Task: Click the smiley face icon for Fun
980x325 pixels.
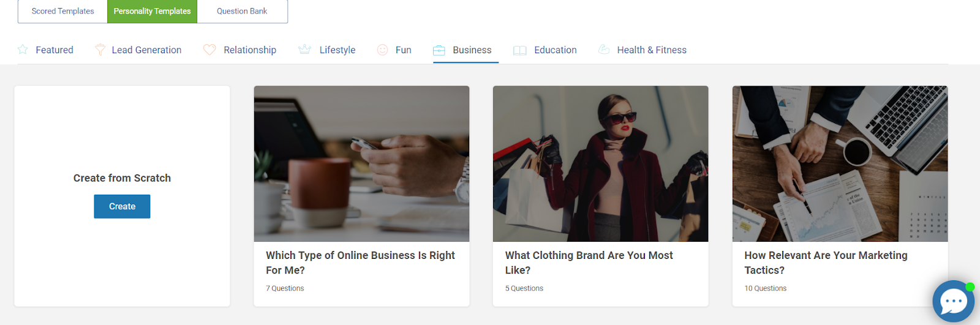Action: 382,50
